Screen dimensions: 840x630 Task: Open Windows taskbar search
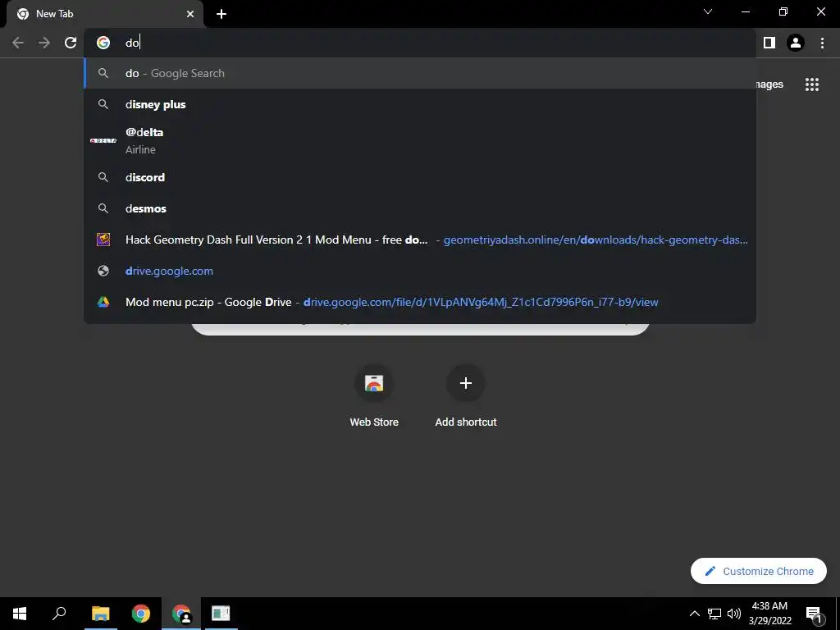click(x=59, y=614)
